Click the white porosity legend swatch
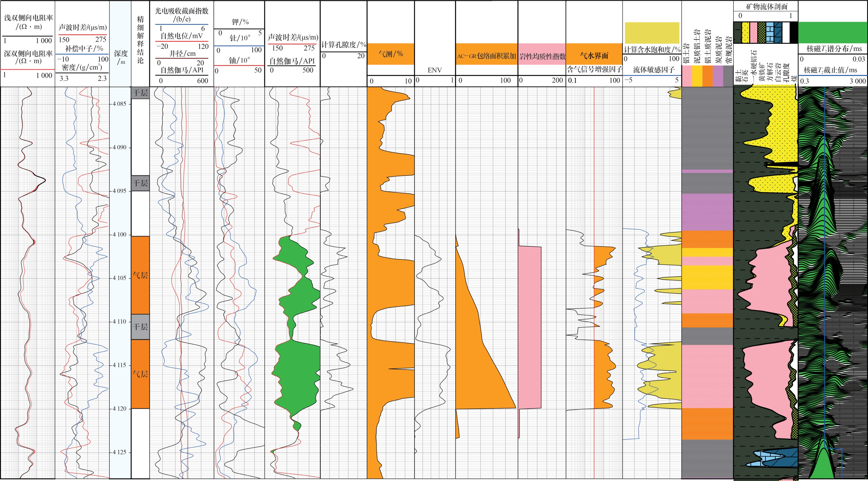 (786, 33)
